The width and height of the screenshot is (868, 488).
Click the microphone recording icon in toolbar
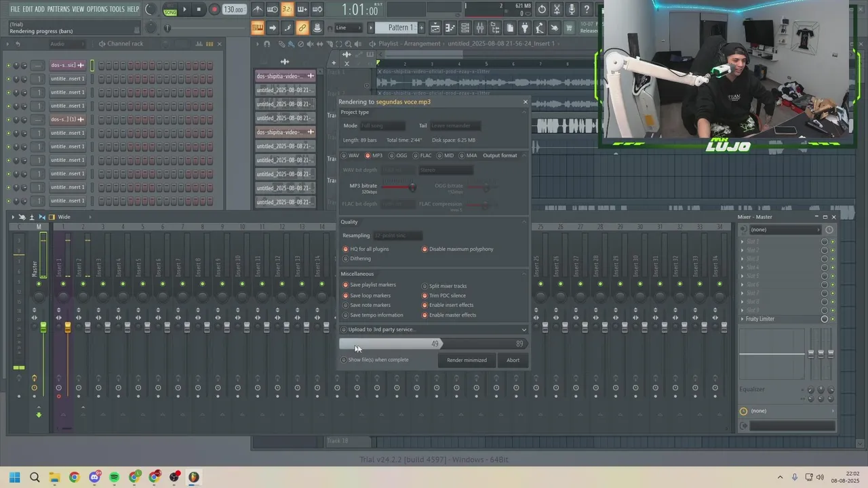[x=572, y=9]
